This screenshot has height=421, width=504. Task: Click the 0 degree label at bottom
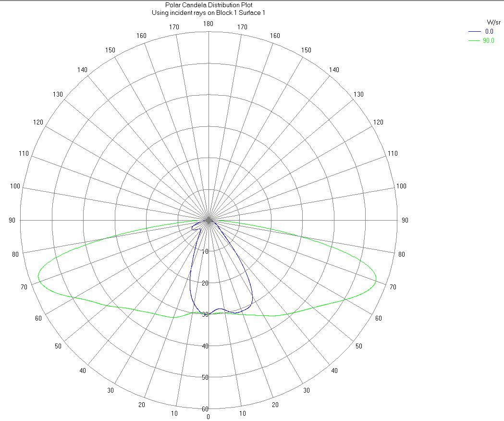[208, 417]
